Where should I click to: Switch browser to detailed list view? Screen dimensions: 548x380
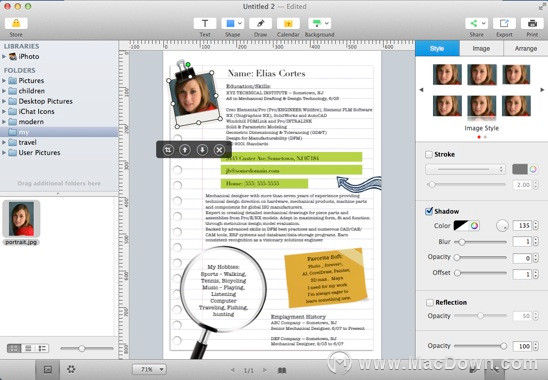(x=42, y=348)
